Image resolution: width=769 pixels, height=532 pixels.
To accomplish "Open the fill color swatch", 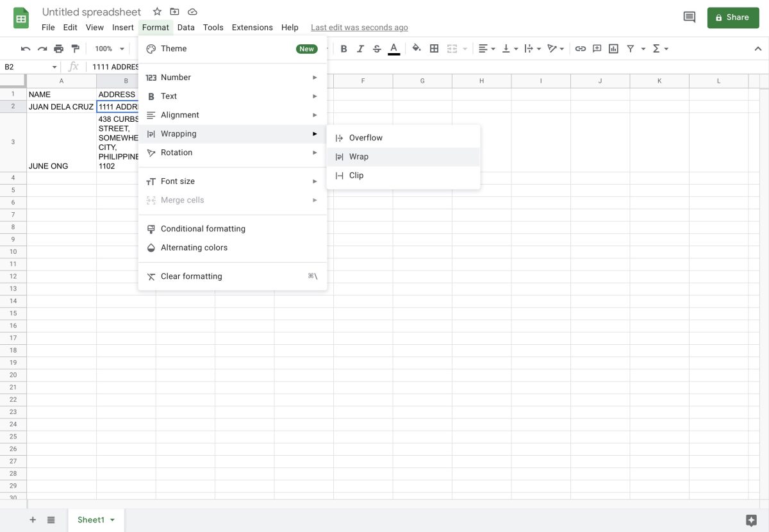I will [416, 48].
